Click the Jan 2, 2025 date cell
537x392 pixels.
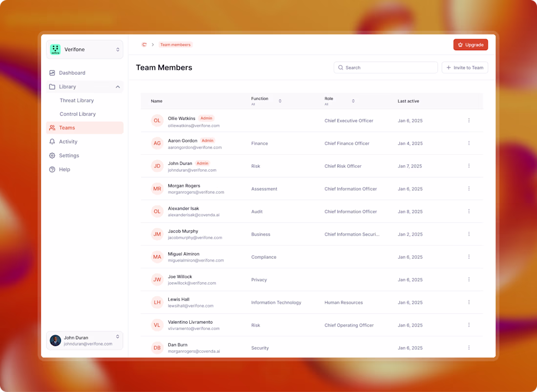[410, 234]
